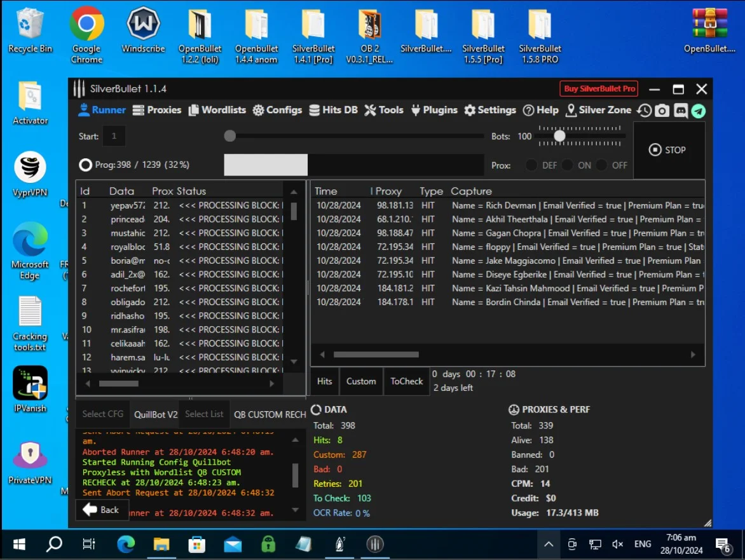
Task: Click the Select List button
Action: point(204,414)
